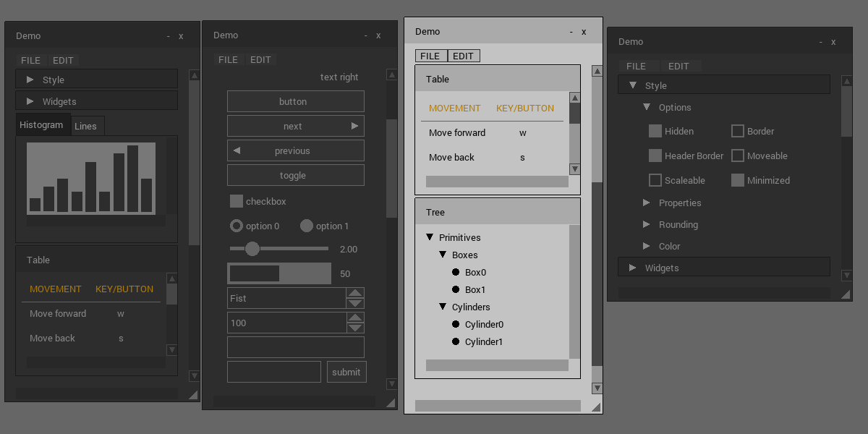Open FILE menu in light Demo window

pos(430,56)
